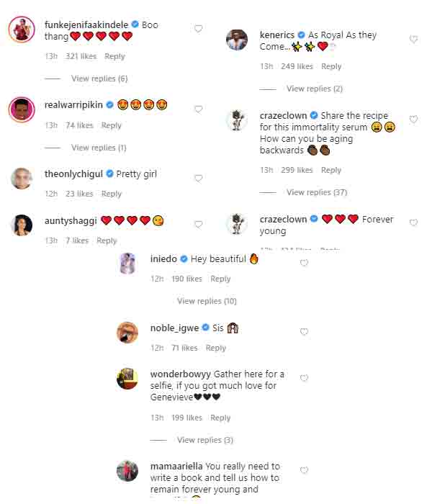Screen dimensions: 432x504
Task: Toggle like on crazeclown's Forever young comment
Action: point(413,222)
